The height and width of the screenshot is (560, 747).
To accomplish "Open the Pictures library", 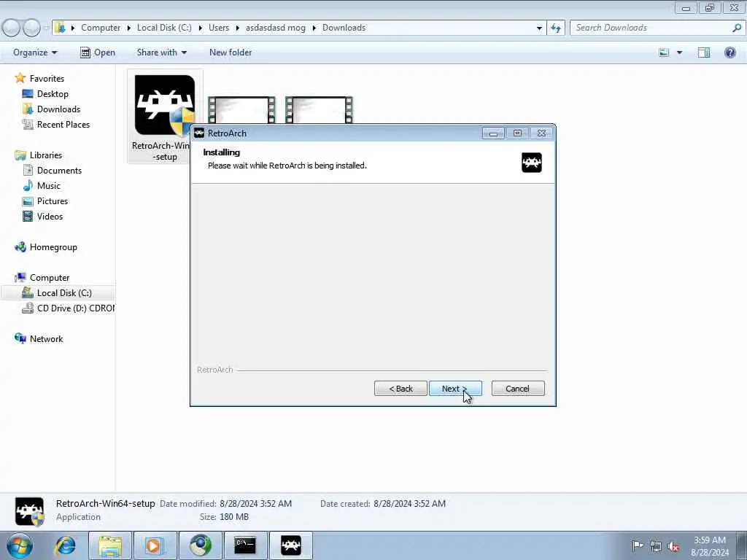I will 53,201.
